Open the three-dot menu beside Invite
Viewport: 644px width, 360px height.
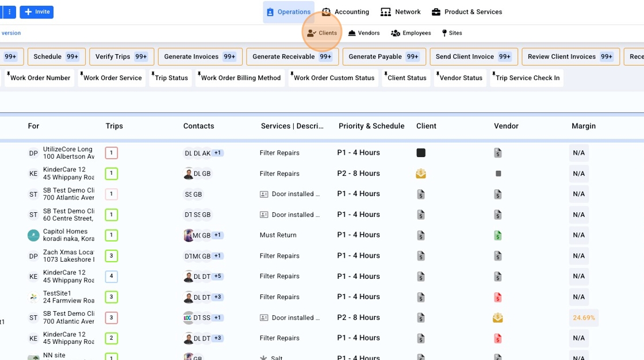click(9, 12)
